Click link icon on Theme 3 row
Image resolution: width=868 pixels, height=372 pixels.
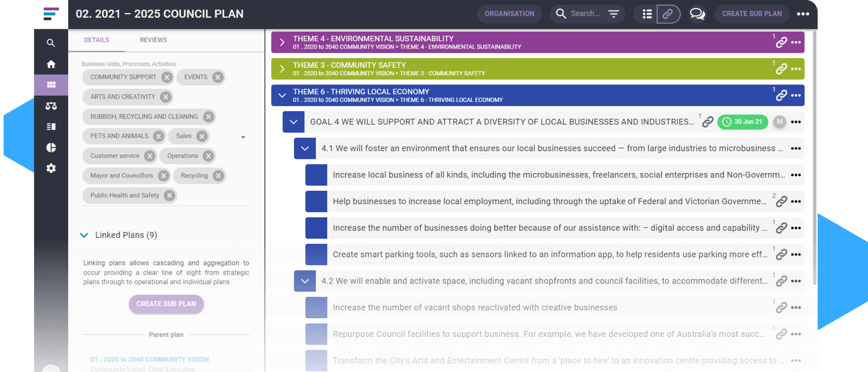click(781, 69)
